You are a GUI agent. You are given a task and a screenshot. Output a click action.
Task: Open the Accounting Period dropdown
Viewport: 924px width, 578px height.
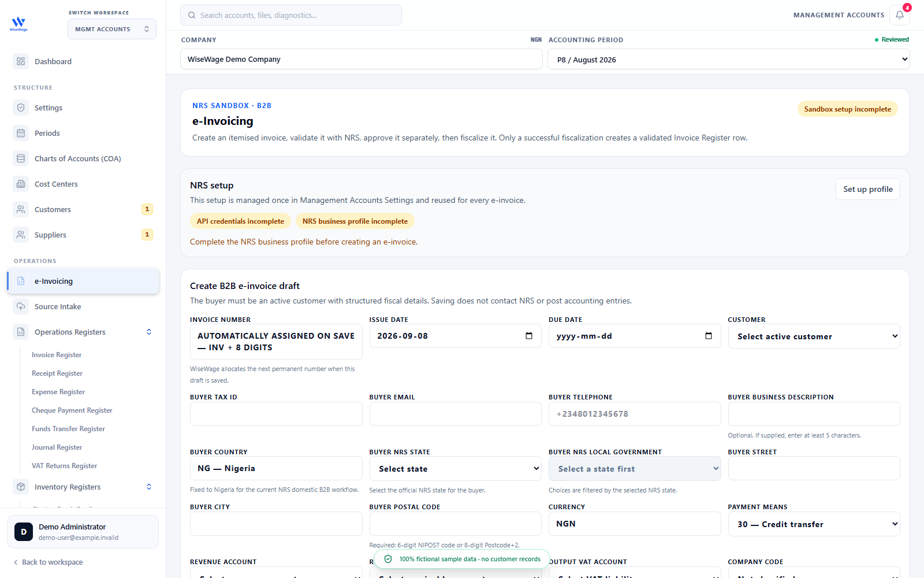tap(729, 60)
